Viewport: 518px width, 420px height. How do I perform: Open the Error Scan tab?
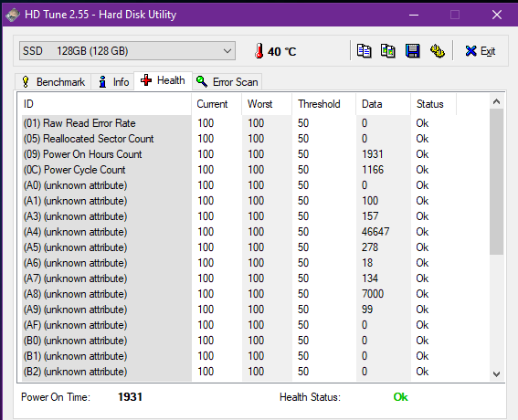coord(227,82)
